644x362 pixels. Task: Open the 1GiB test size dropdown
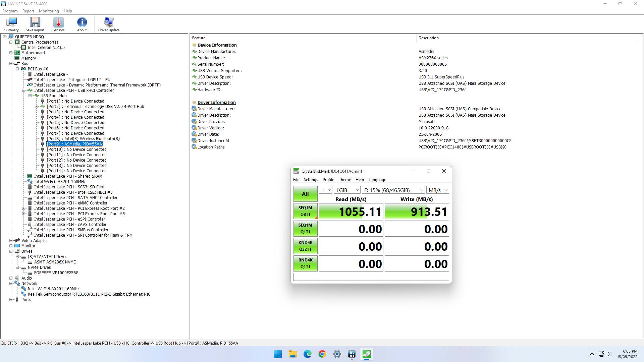click(x=347, y=190)
